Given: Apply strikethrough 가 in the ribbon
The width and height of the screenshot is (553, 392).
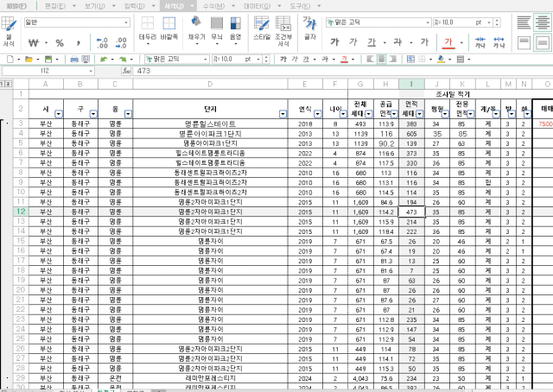Looking at the screenshot, I should pyautogui.click(x=397, y=42).
